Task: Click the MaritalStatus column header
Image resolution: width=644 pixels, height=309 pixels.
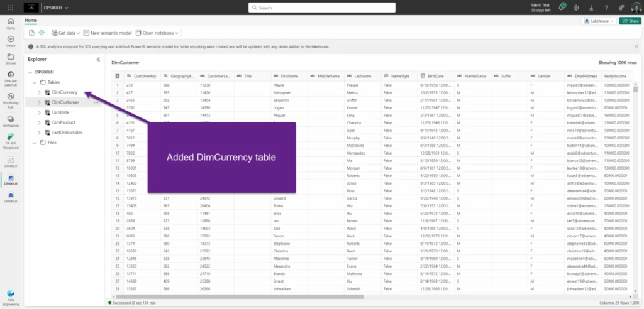Action: 473,76
